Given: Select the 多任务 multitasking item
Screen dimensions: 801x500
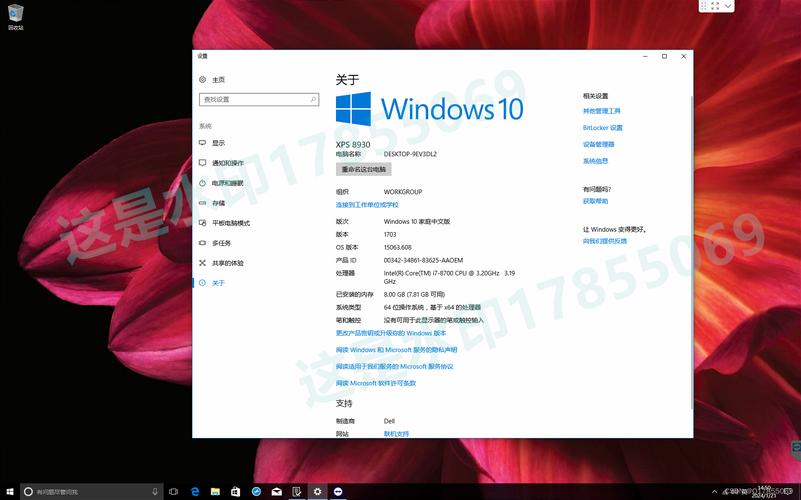Looking at the screenshot, I should pyautogui.click(x=221, y=243).
